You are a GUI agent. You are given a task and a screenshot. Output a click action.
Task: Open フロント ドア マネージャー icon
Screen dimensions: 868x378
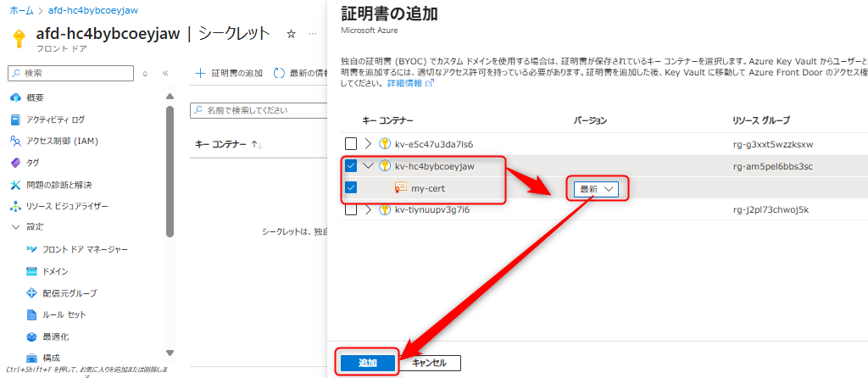click(31, 250)
